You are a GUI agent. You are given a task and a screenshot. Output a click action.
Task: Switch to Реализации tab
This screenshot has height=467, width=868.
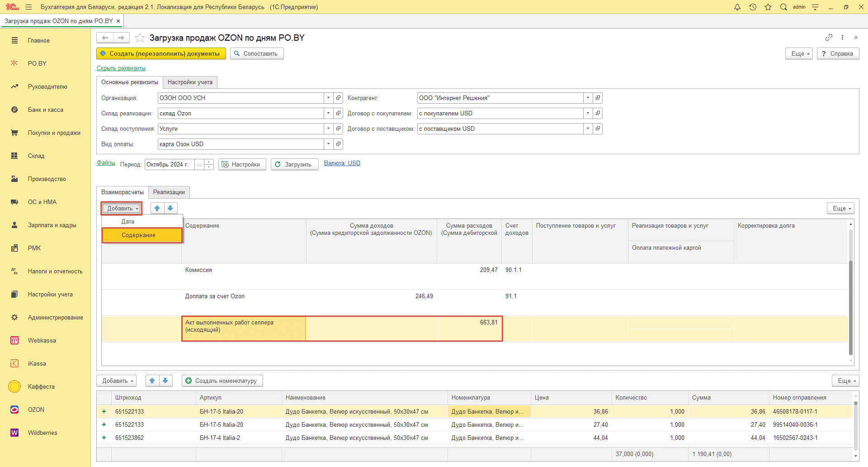tap(169, 192)
